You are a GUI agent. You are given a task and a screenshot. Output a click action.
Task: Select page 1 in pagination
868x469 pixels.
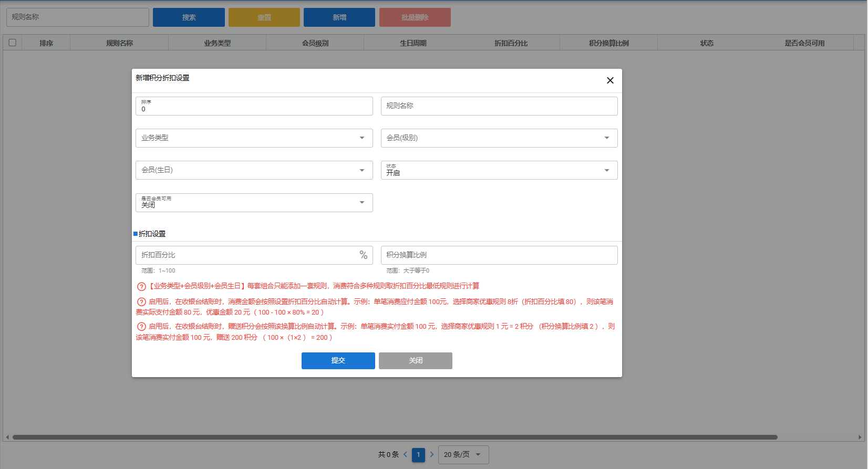[418, 455]
